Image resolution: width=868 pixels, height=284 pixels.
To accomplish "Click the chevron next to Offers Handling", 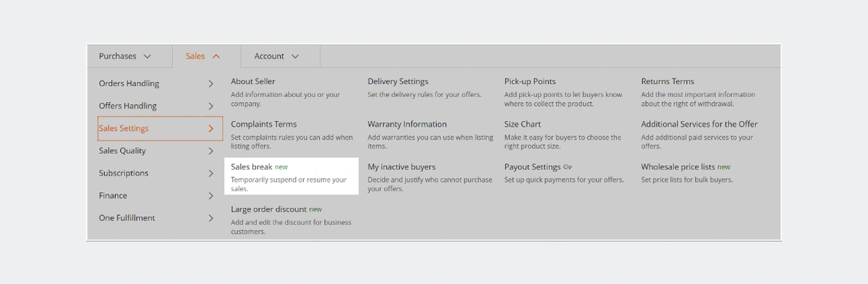I will (210, 106).
